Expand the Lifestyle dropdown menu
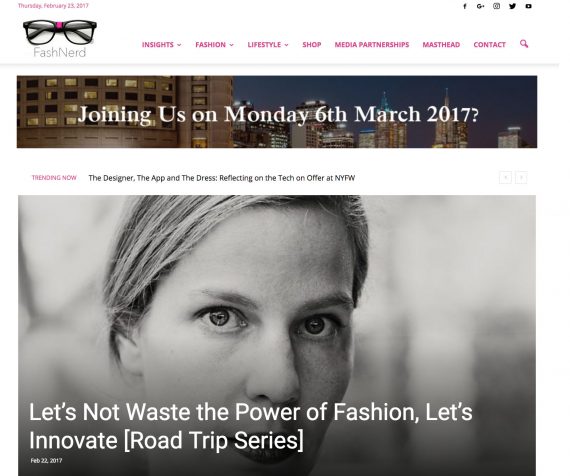The width and height of the screenshot is (570, 476). [268, 45]
